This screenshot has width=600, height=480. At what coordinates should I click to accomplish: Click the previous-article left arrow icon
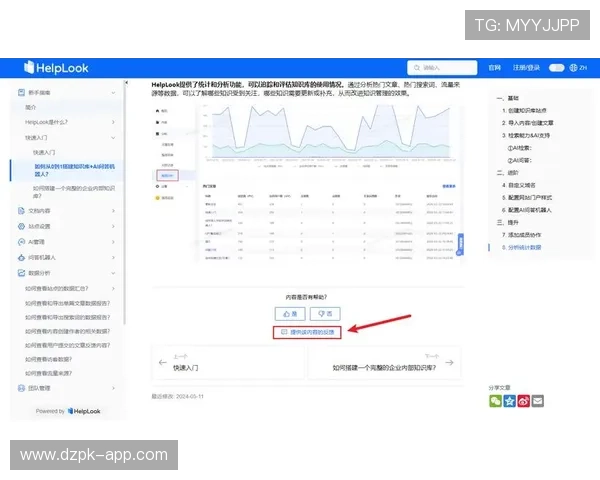pos(163,362)
